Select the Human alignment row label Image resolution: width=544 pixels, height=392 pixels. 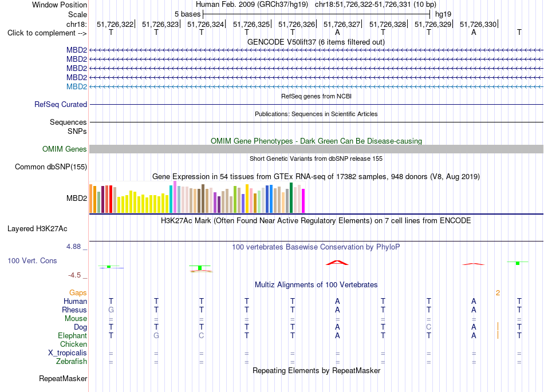pyautogui.click(x=75, y=301)
